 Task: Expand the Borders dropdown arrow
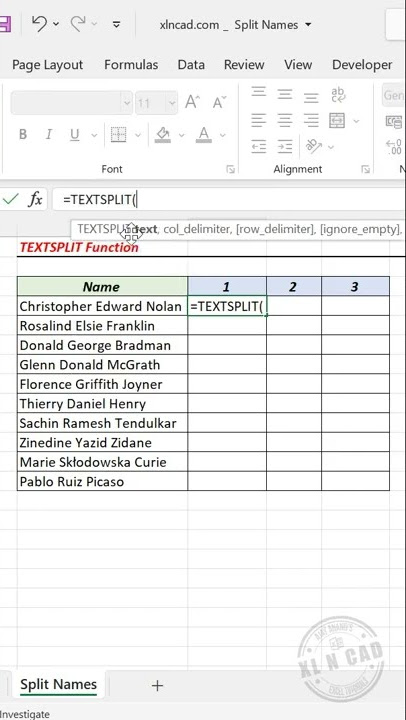point(137,135)
